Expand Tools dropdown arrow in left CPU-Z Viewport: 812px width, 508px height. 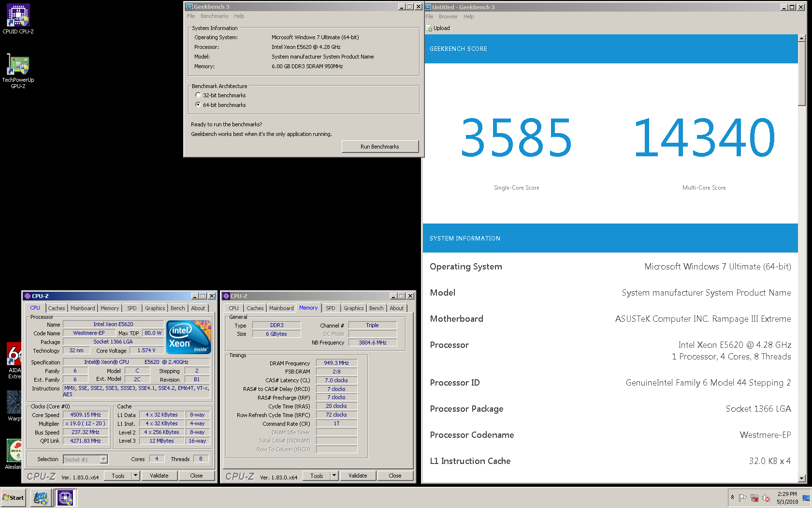(136, 476)
